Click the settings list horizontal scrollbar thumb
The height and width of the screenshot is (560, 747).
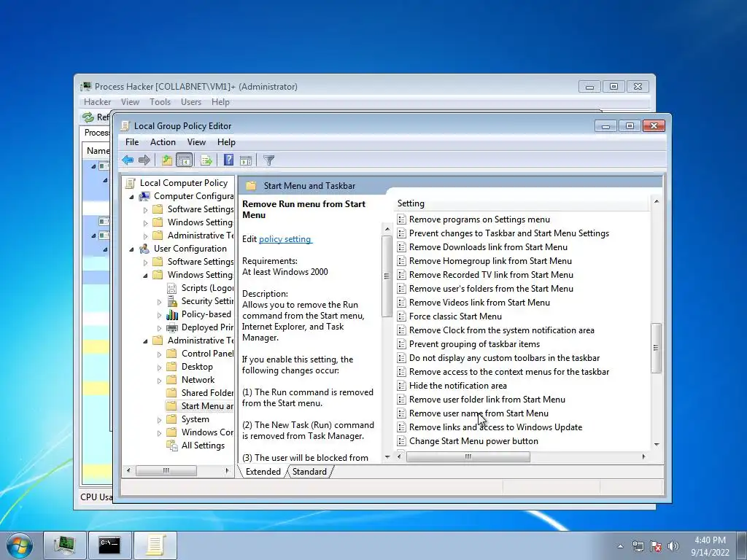[468, 456]
